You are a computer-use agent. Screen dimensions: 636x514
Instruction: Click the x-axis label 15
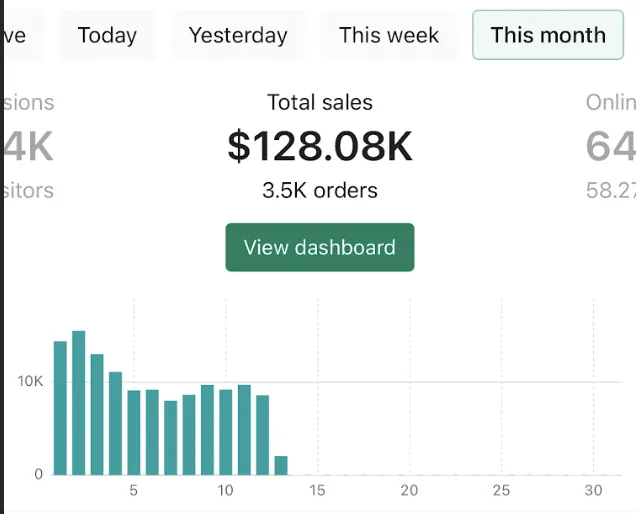(x=317, y=490)
